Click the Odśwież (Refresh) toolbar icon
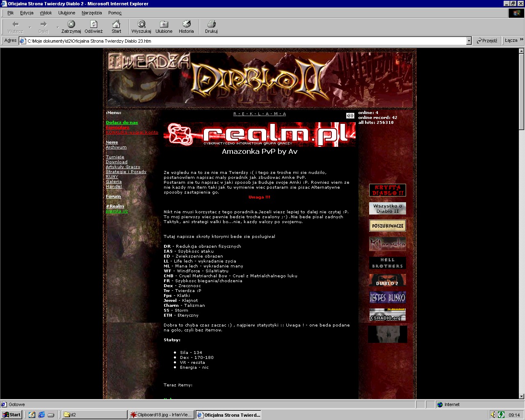525x420 pixels. click(x=94, y=24)
